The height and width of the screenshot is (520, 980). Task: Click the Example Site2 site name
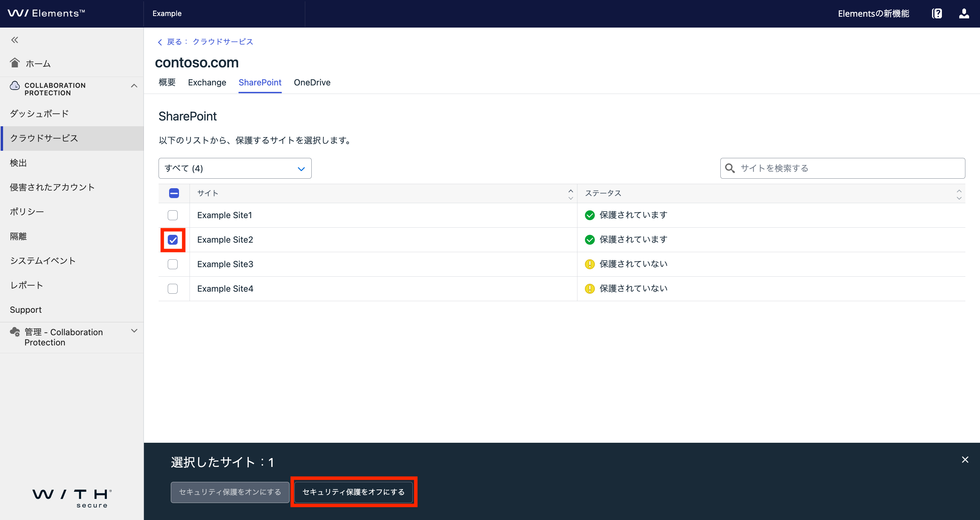click(x=225, y=240)
